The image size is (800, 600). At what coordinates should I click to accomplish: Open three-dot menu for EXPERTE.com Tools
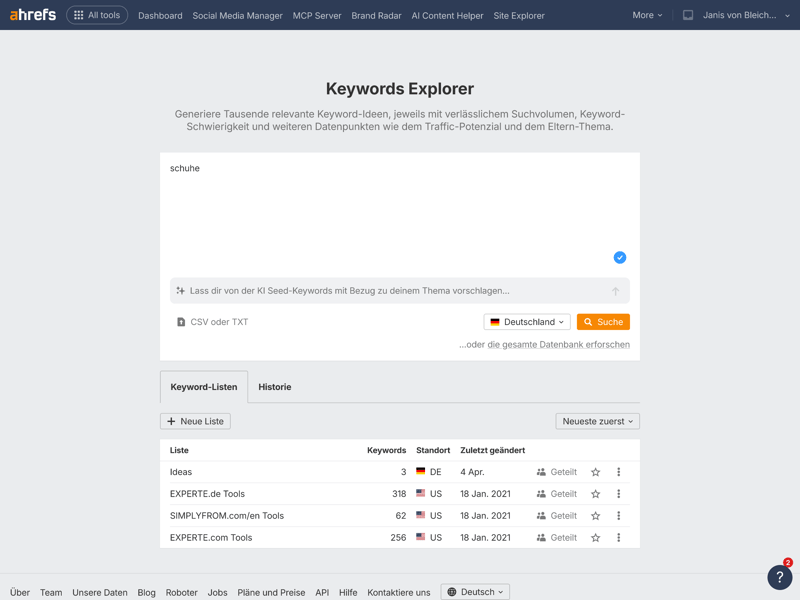coord(618,538)
